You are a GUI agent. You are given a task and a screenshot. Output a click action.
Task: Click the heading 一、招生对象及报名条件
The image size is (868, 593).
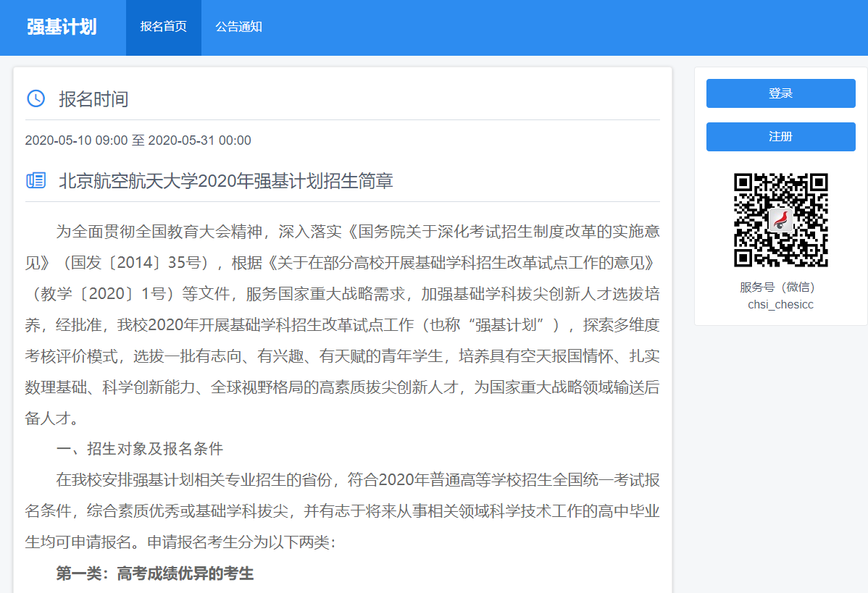click(140, 449)
